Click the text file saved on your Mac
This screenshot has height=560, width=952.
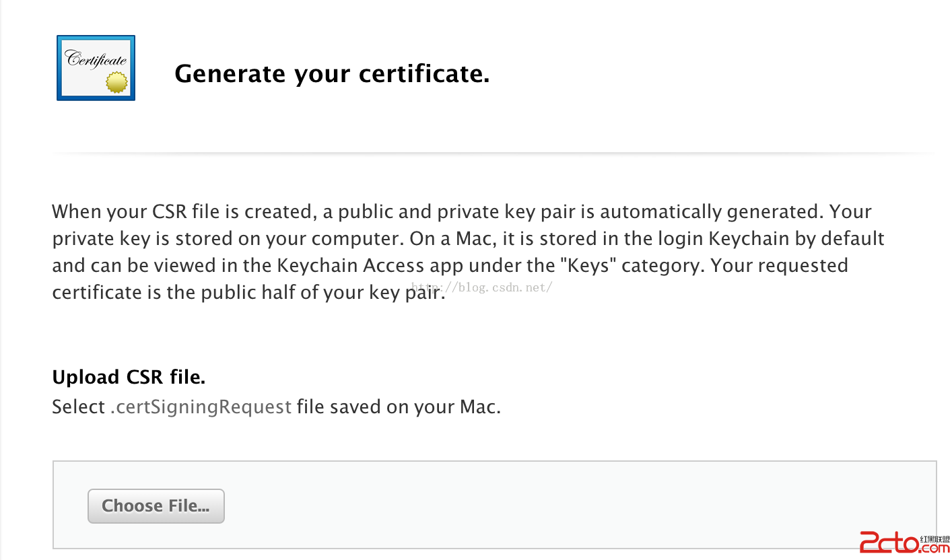(x=398, y=407)
